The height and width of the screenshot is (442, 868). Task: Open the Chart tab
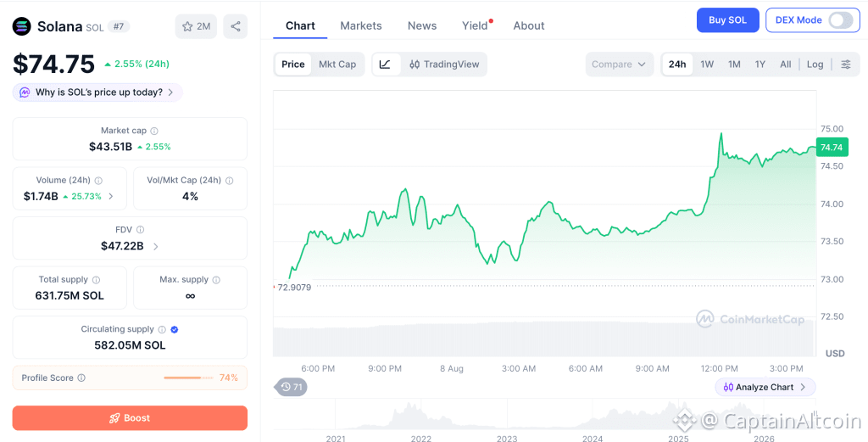pos(300,25)
